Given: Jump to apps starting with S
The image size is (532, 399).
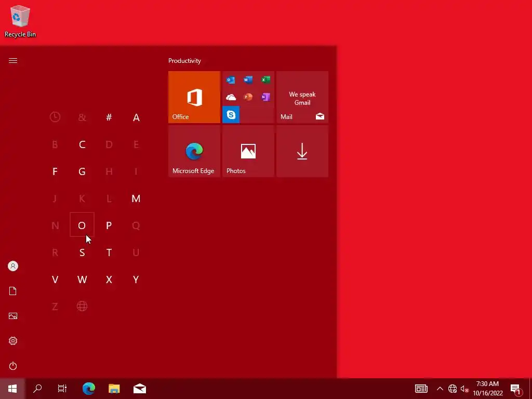Looking at the screenshot, I should coord(82,252).
